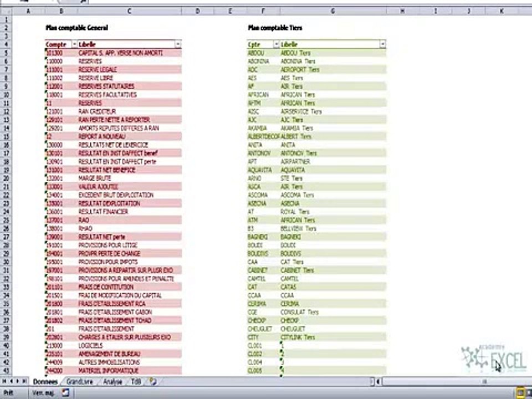
Task: Select cell 'CITYLINK Tiers'
Action: point(333,337)
